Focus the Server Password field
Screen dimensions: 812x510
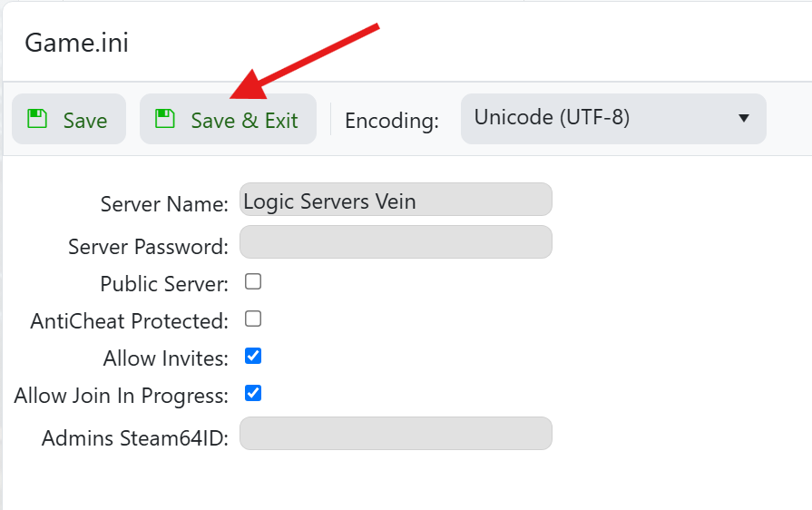click(396, 242)
